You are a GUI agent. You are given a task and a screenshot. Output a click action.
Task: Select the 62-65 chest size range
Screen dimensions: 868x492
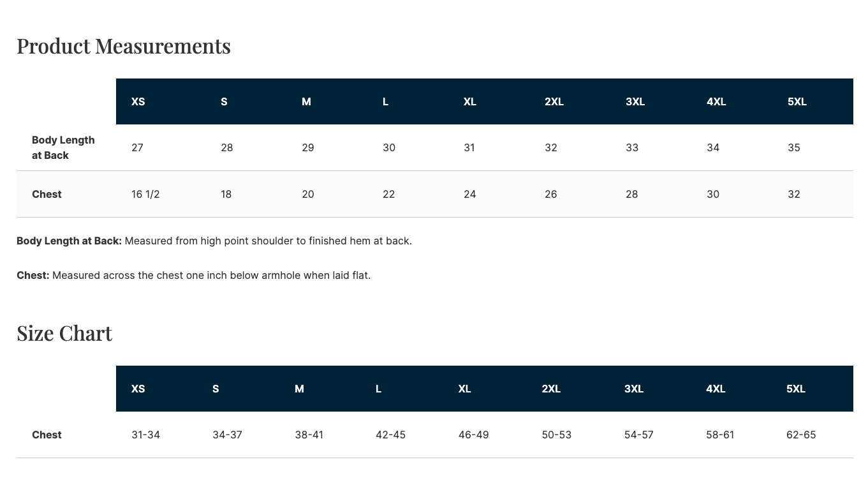click(801, 435)
